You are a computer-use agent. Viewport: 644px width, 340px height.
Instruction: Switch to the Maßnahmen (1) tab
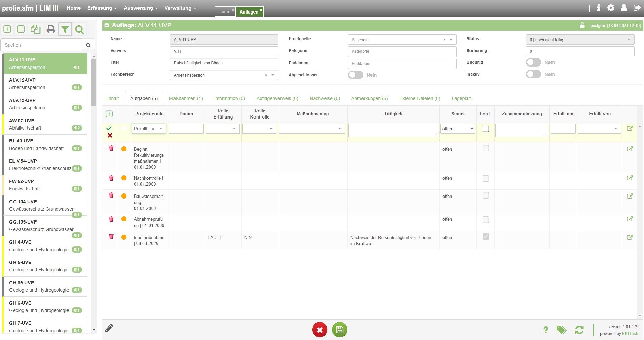(x=186, y=98)
